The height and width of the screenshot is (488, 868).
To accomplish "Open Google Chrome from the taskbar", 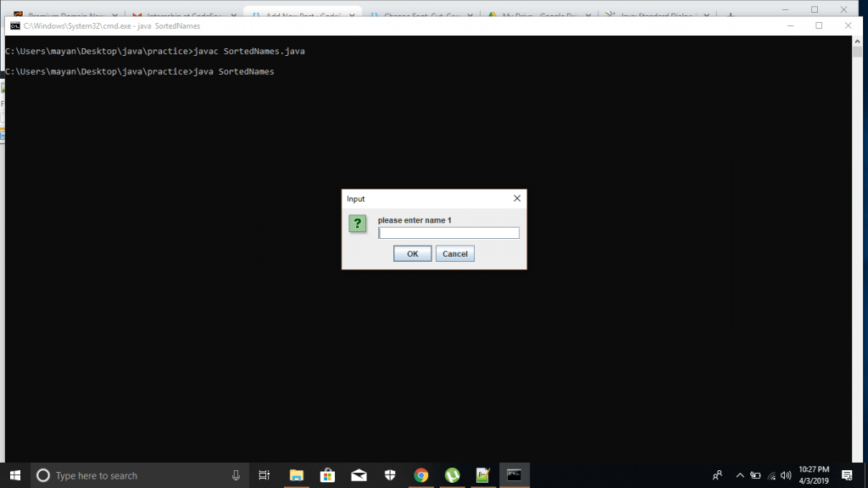I will pyautogui.click(x=420, y=475).
